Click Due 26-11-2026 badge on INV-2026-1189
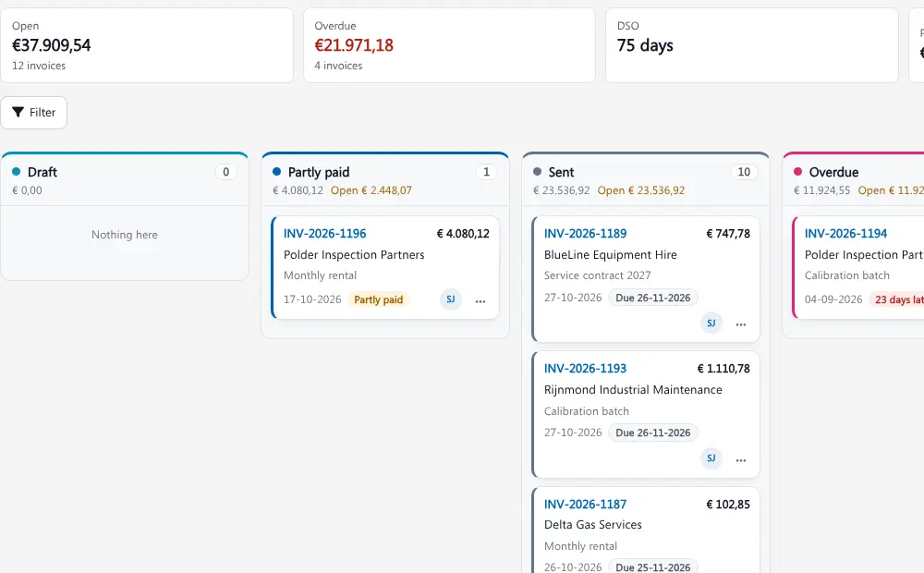This screenshot has height=573, width=924. coord(653,298)
